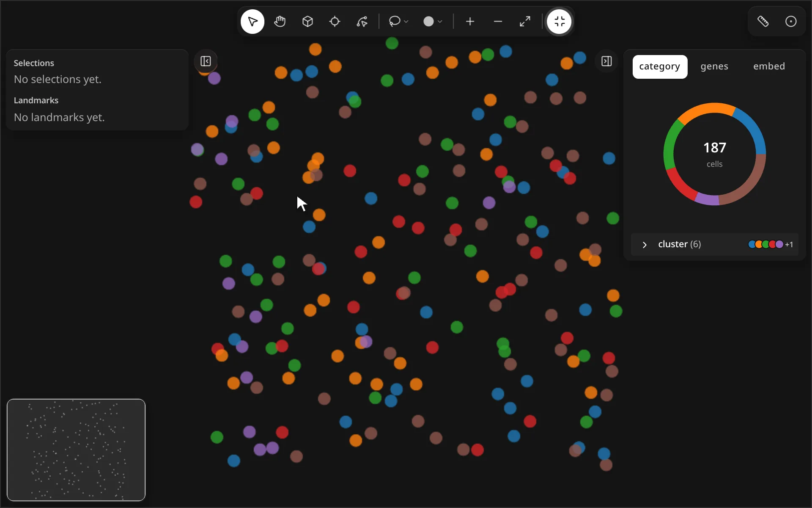
Task: Click the cluster (6) label
Action: pos(680,244)
